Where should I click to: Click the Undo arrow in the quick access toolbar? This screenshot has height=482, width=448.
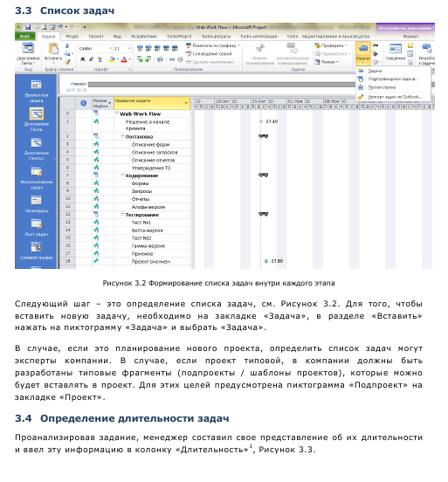pos(60,27)
